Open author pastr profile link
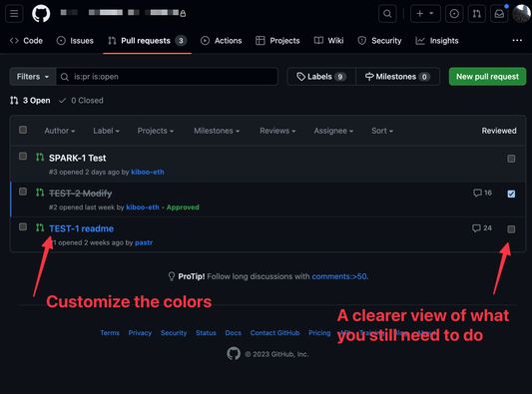532x394 pixels. click(144, 242)
